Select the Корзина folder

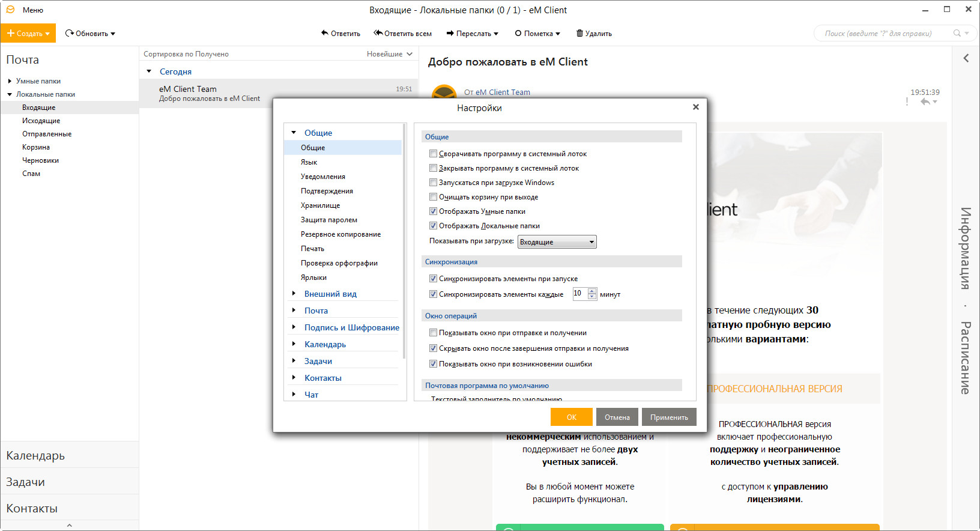pos(36,147)
